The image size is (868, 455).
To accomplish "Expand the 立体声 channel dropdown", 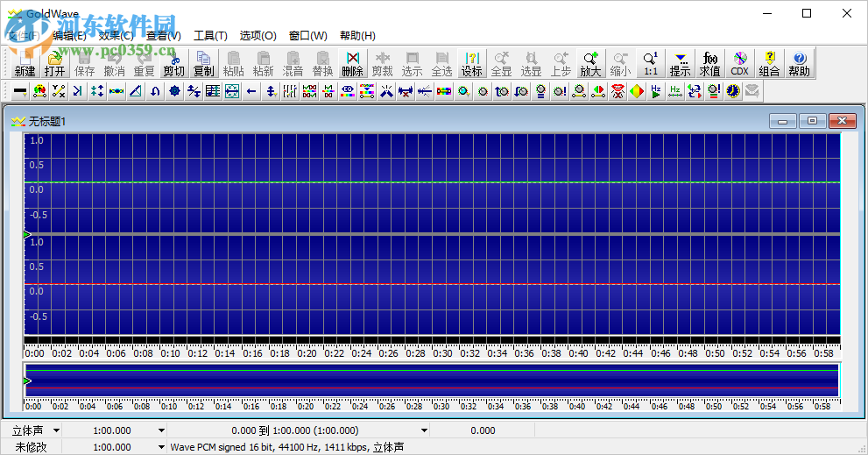I will pos(57,430).
